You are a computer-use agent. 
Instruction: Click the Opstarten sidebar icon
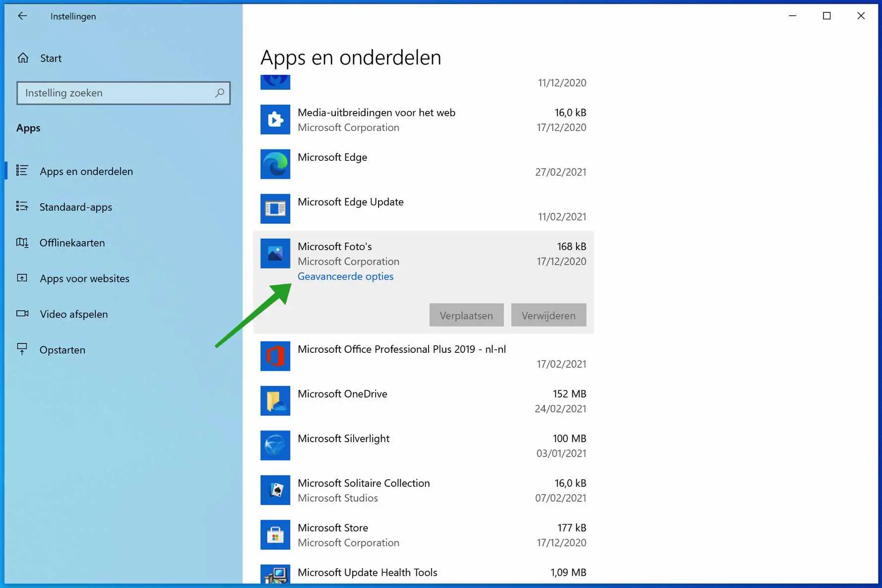tap(22, 349)
